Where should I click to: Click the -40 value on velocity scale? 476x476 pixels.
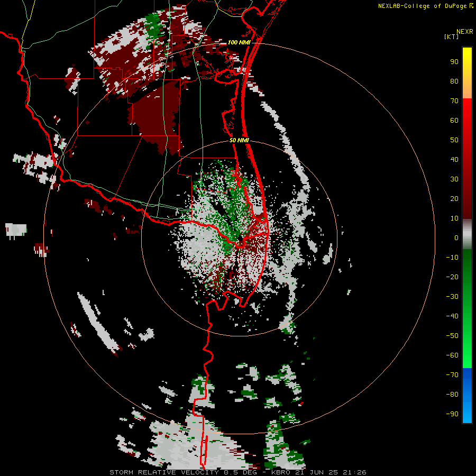point(452,316)
